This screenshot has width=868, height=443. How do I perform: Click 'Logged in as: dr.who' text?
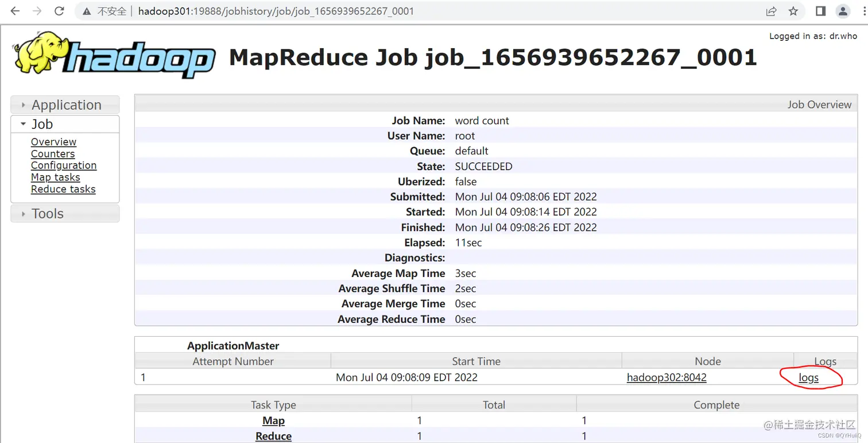tap(813, 36)
